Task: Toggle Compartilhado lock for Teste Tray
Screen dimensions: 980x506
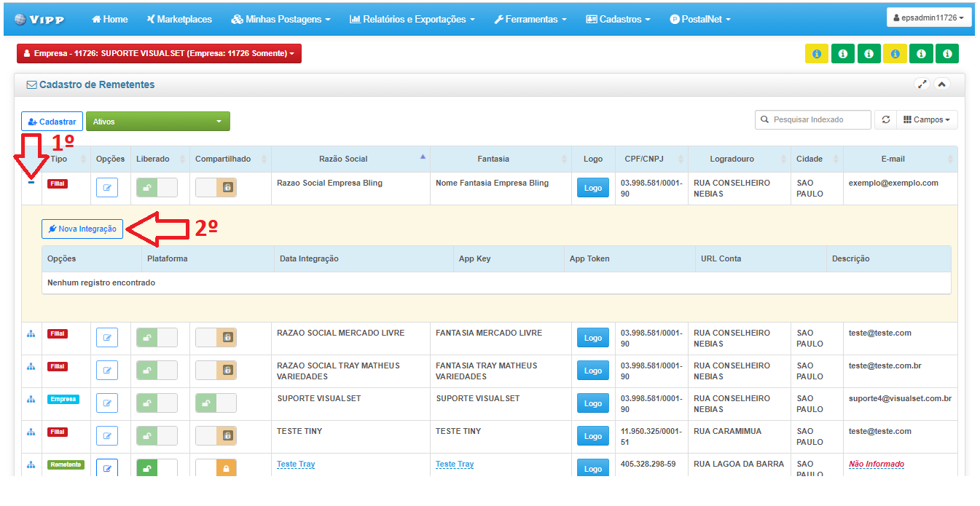Action: pos(216,468)
